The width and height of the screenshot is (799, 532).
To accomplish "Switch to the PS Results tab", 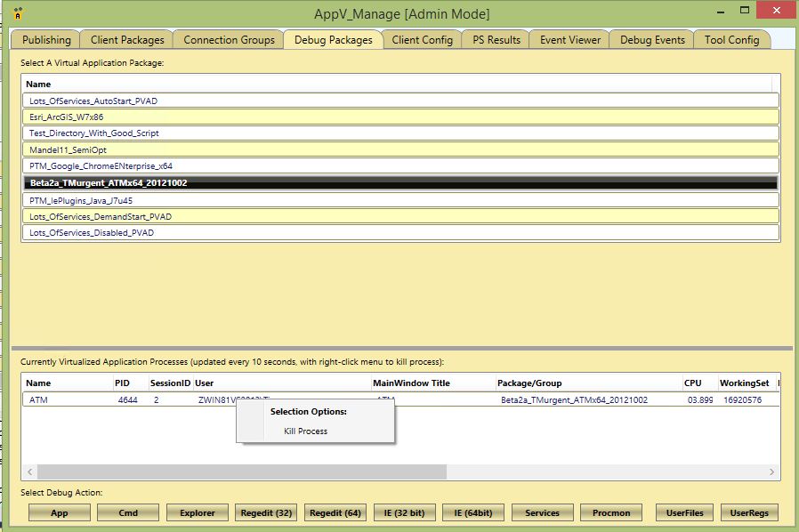I will pos(496,40).
